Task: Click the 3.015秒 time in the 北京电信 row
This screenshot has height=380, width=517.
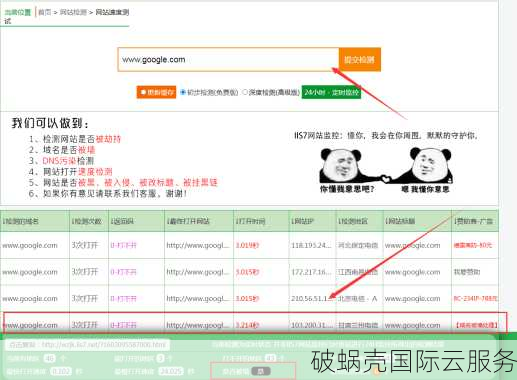Action: pos(247,299)
